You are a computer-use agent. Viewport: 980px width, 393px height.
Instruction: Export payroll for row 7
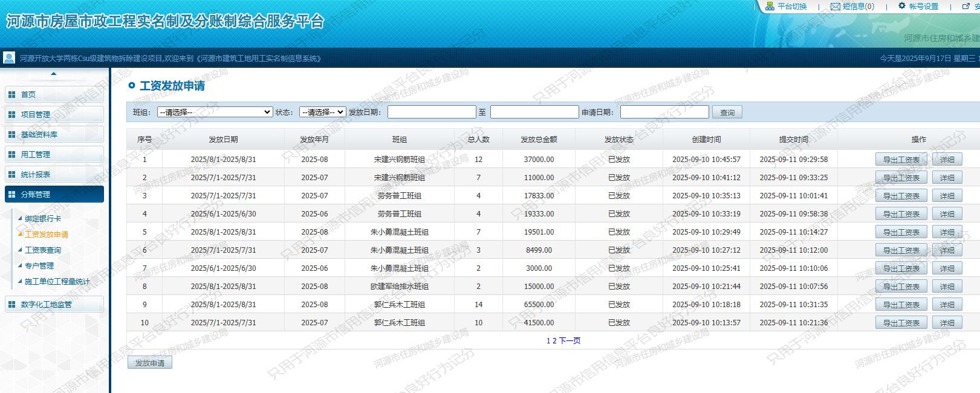tap(901, 268)
